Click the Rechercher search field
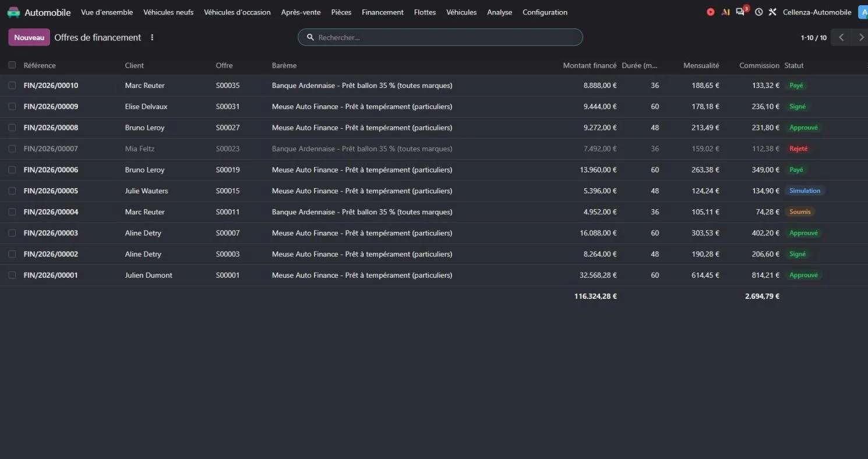 coord(440,37)
